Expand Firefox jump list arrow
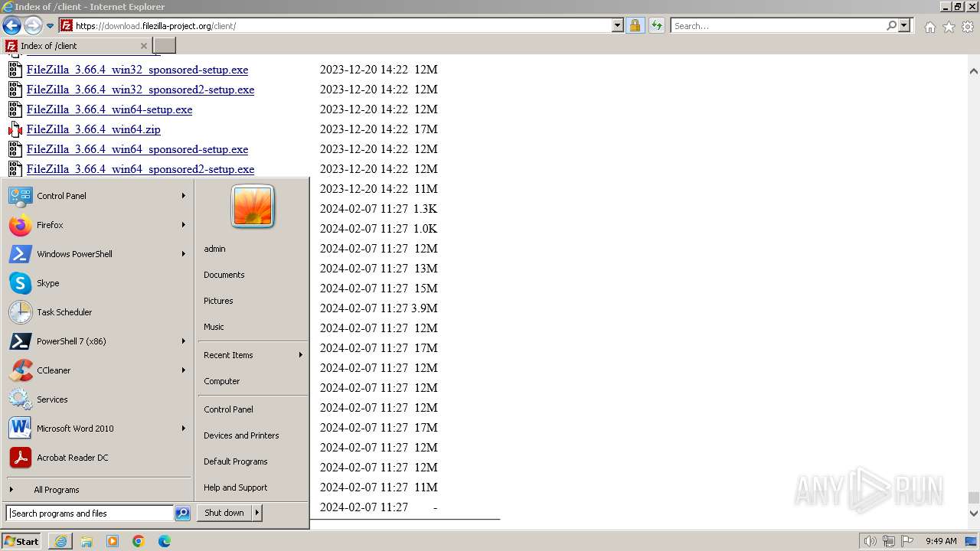 click(184, 225)
